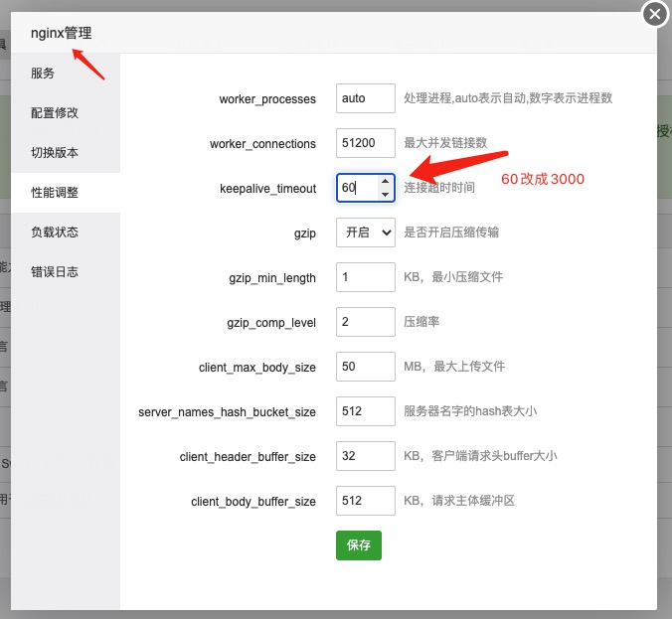Click the KB，请求主体缓冲区 description text
Viewport: 672px width, 619px height.
pos(459,501)
